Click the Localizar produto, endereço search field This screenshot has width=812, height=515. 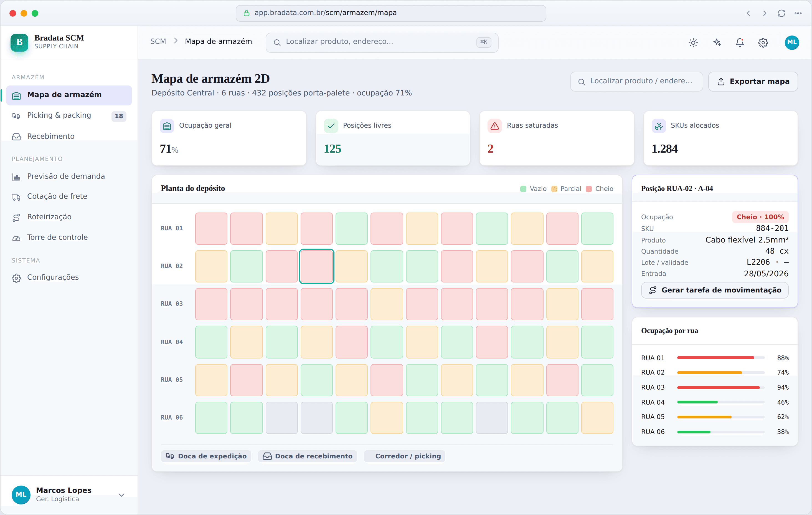tap(382, 42)
